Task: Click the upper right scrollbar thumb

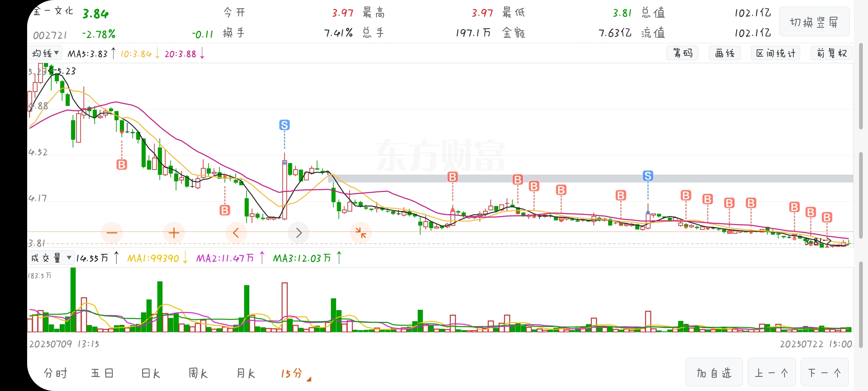Action: [x=861, y=86]
